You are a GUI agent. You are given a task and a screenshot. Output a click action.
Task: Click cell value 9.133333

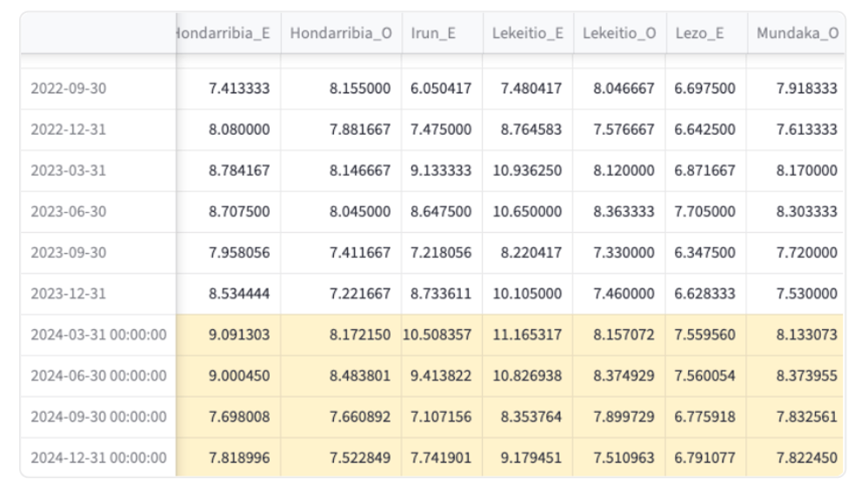441,170
